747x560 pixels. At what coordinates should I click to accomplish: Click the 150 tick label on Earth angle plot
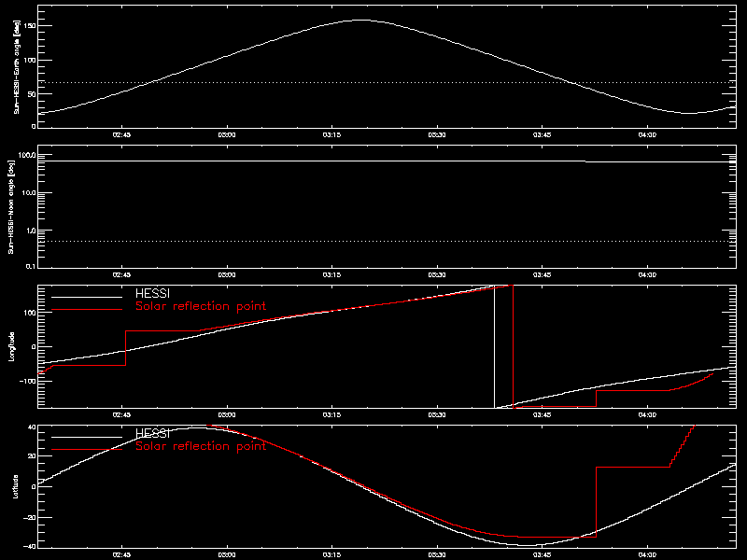click(29, 26)
